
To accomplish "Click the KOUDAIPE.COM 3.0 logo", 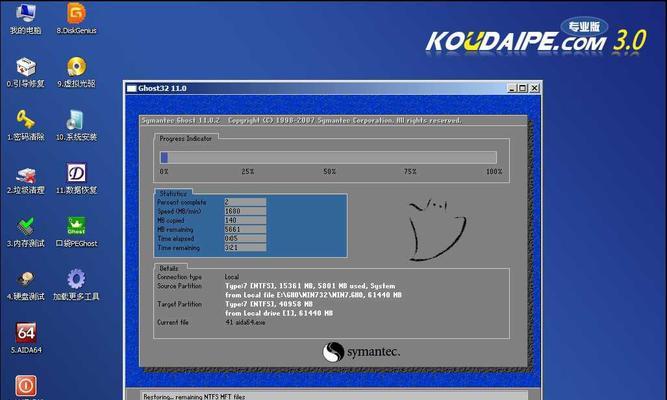I will [x=536, y=36].
